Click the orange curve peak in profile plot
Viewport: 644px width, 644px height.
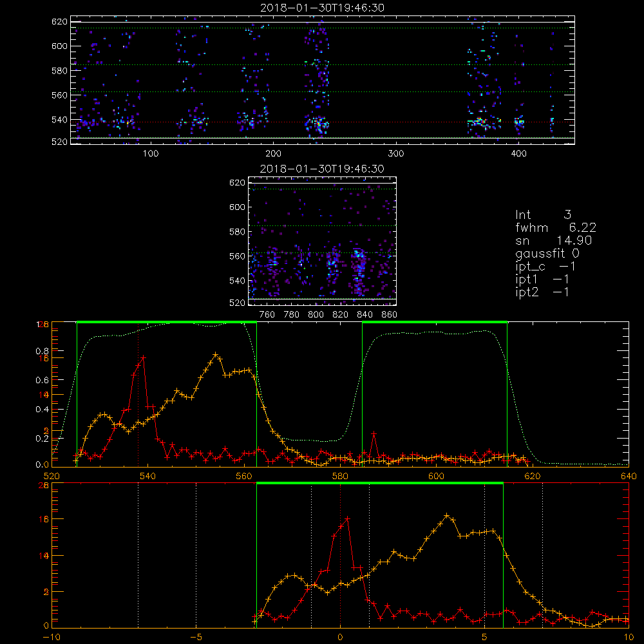[215, 354]
